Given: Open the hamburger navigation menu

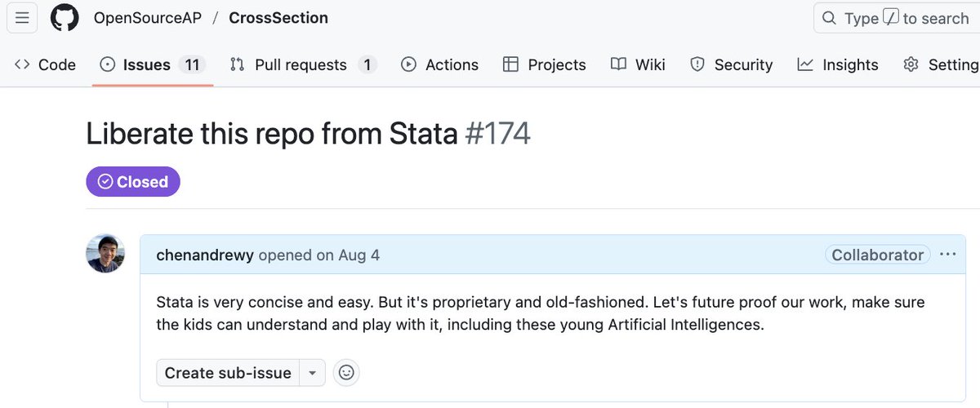Looking at the screenshot, I should point(21,18).
